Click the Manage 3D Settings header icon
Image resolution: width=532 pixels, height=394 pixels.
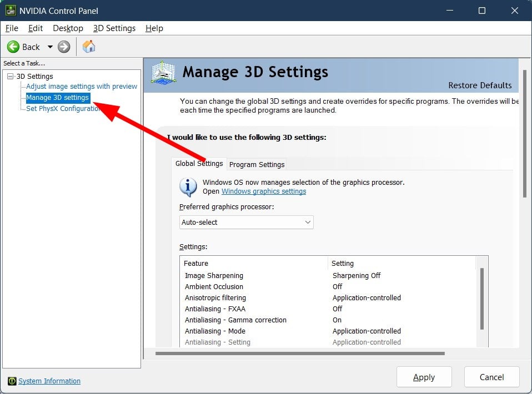point(163,73)
